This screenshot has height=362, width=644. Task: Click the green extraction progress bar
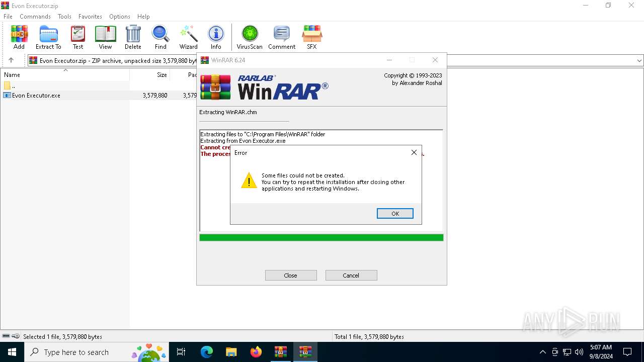tap(321, 237)
